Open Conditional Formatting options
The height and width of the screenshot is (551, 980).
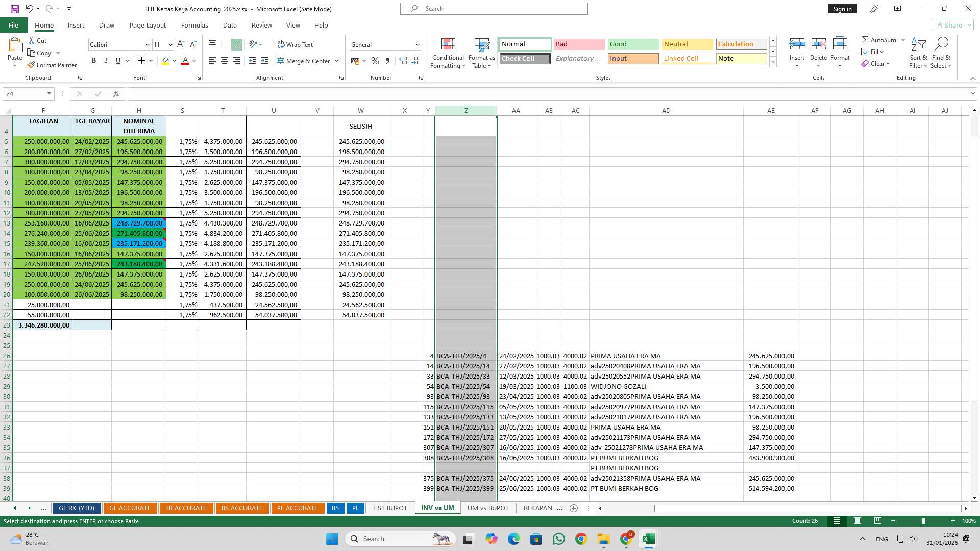pyautogui.click(x=448, y=53)
